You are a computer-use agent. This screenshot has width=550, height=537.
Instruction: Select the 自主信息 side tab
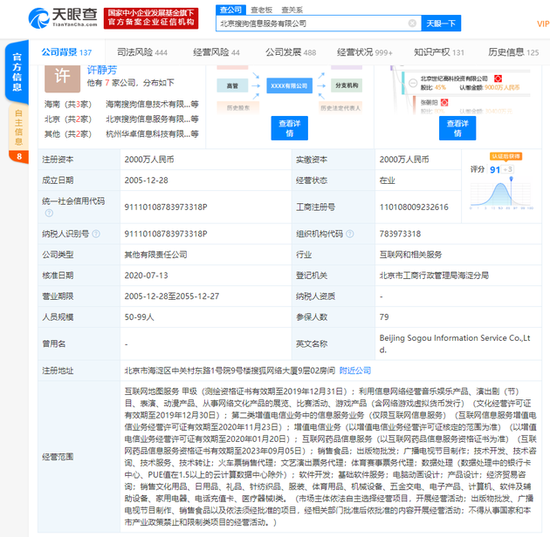pyautogui.click(x=19, y=127)
